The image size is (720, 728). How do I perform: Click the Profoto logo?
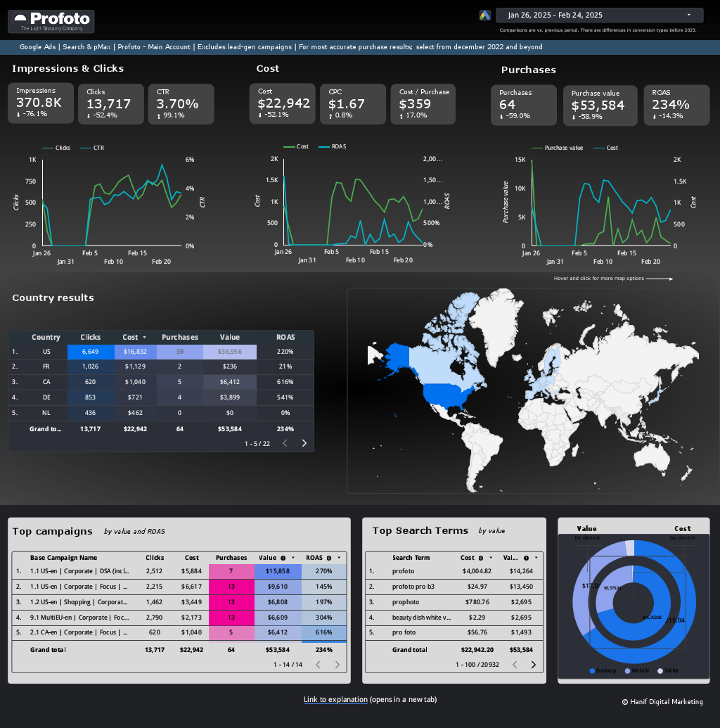point(49,21)
